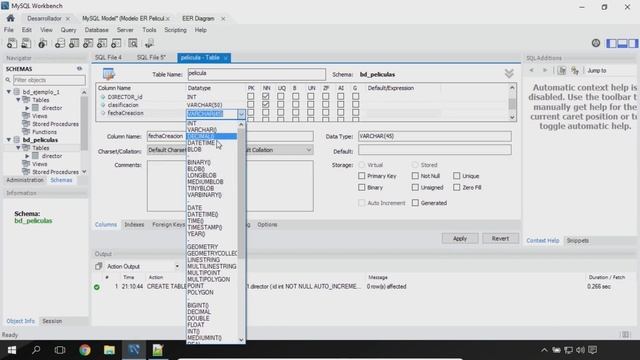Viewport: 640px width, 360px height.
Task: Get context help manually icon
Action: (x=575, y=71)
